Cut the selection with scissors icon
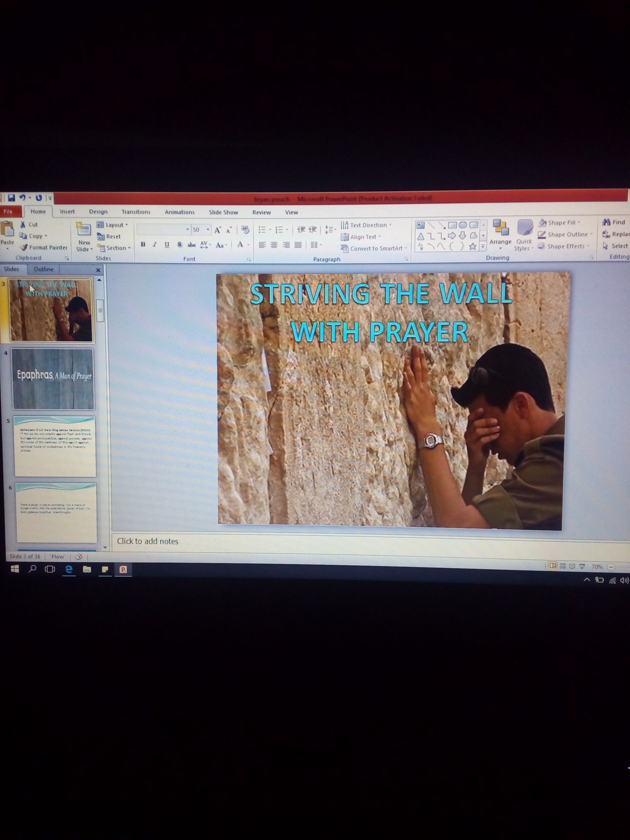The height and width of the screenshot is (840, 630). tap(23, 224)
